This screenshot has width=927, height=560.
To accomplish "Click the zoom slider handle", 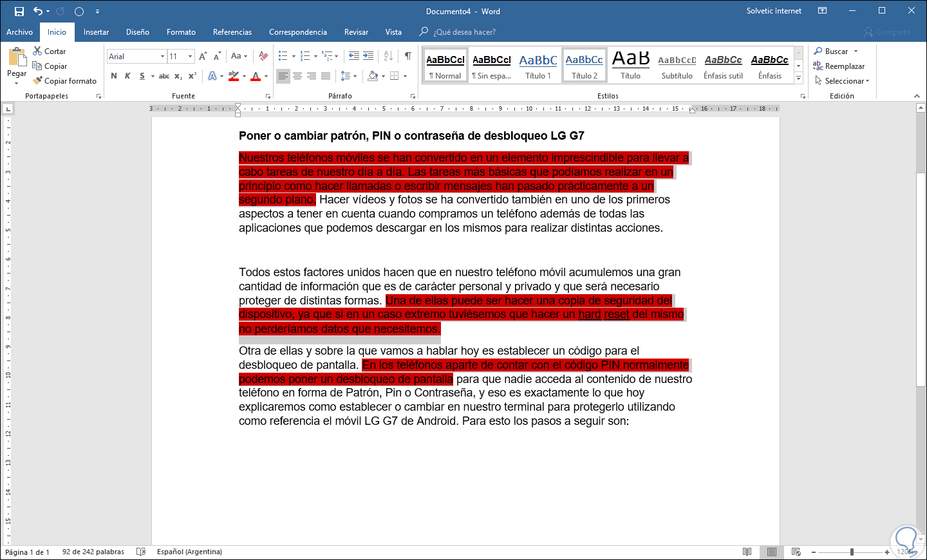I will 852,552.
